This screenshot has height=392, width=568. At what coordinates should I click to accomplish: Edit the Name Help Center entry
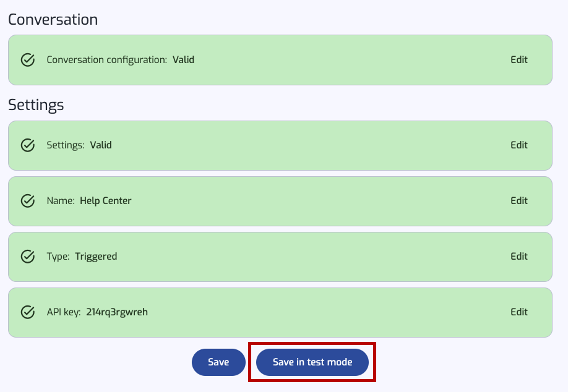(519, 201)
